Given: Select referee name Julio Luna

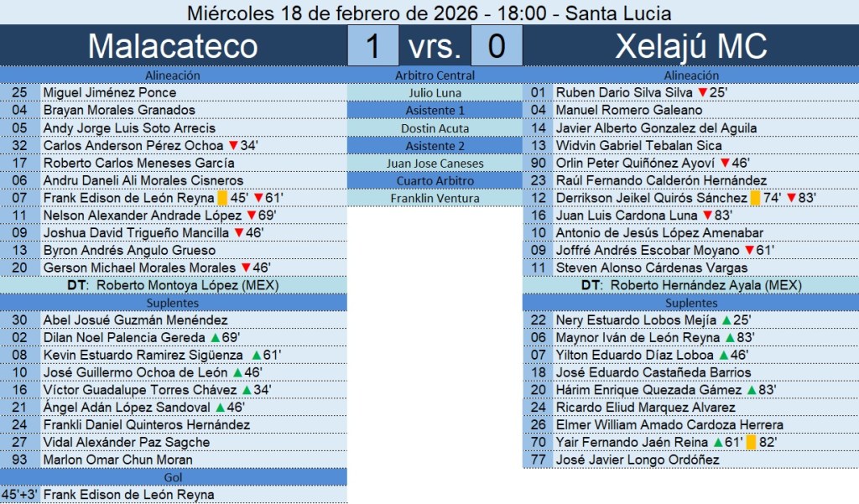Looking at the screenshot, I should point(435,92).
